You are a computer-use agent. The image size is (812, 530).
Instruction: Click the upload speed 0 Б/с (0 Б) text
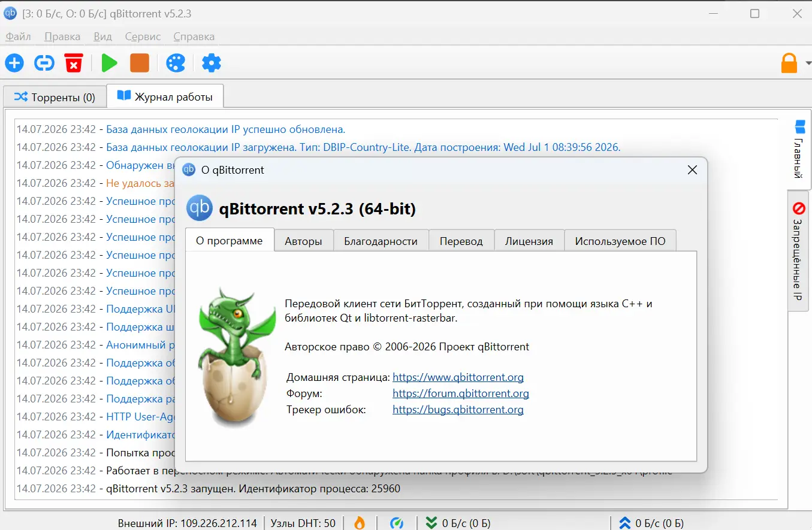tap(659, 523)
